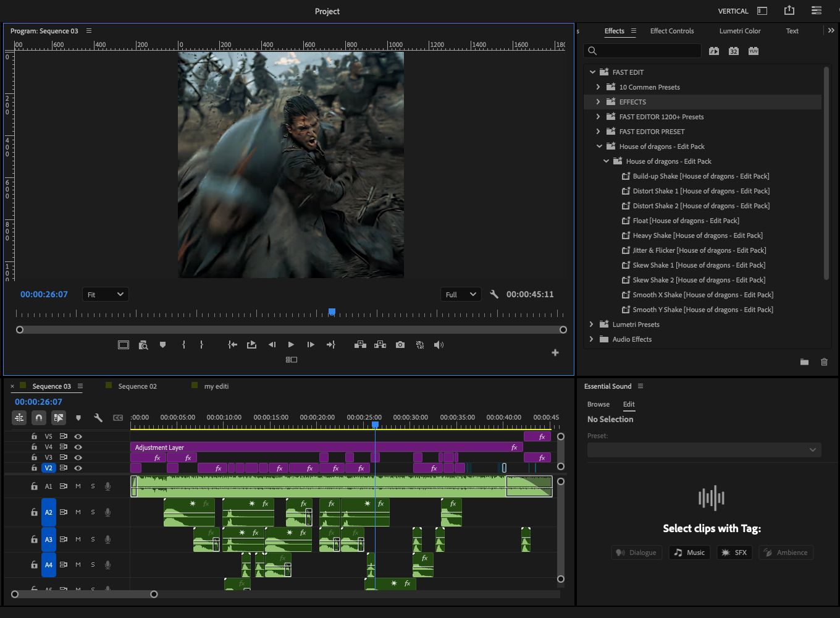Click the Lift button
Viewport: 840px width, 618px height.
tap(360, 345)
